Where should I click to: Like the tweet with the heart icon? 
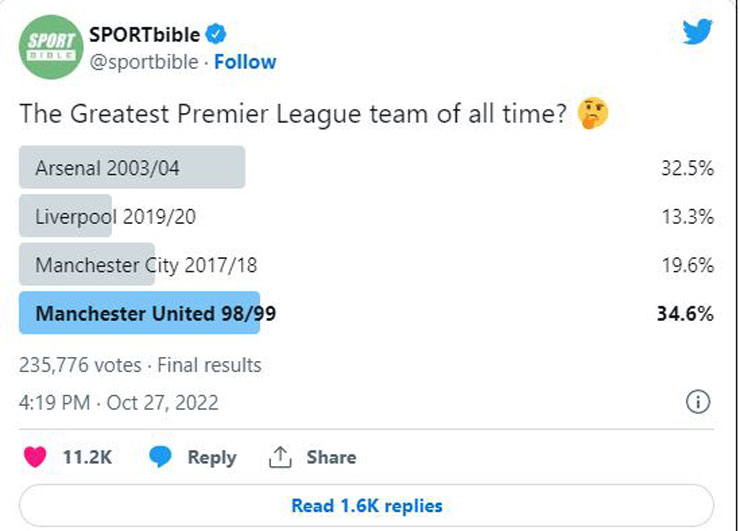tap(35, 456)
